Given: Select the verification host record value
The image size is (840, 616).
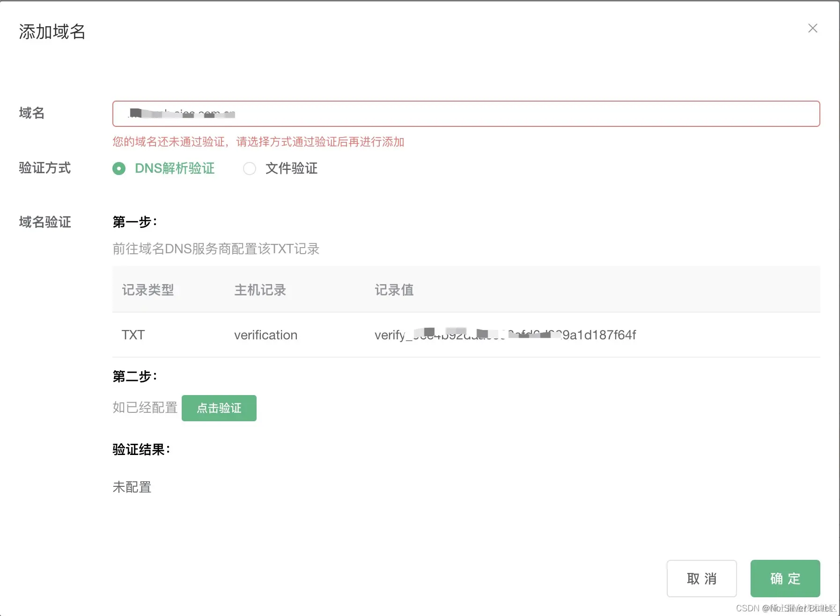Looking at the screenshot, I should click(265, 335).
